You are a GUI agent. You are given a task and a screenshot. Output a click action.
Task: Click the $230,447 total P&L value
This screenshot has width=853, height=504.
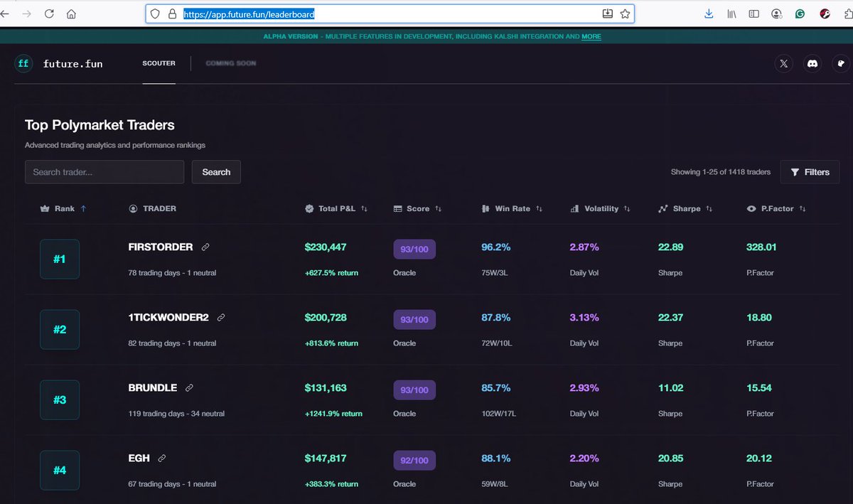(326, 247)
